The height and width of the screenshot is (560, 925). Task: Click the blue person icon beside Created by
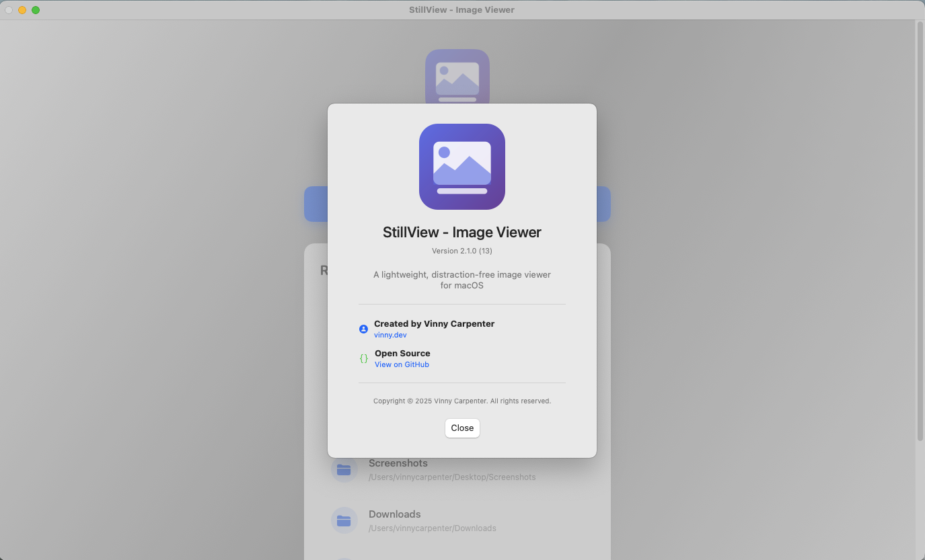pyautogui.click(x=363, y=329)
